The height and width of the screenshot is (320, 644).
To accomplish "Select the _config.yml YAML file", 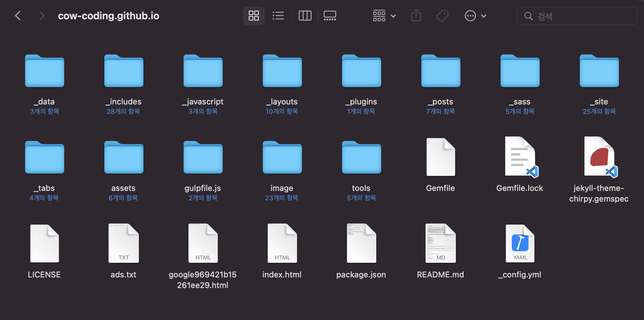I will (519, 243).
